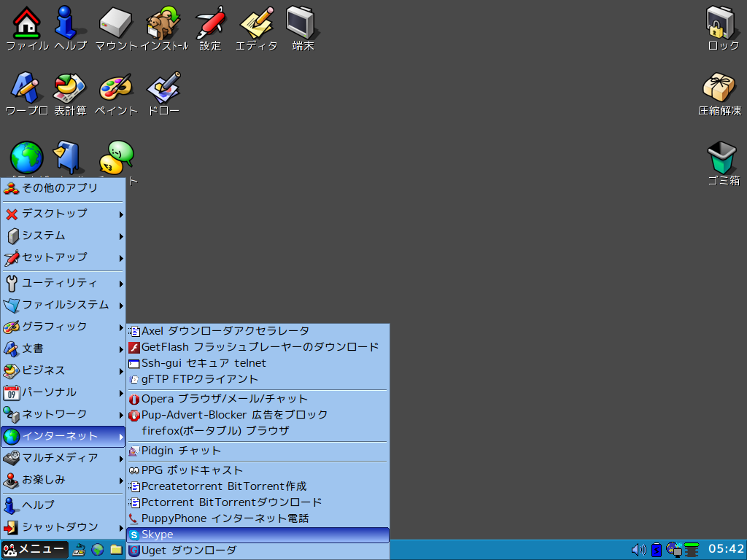Open 設定 pocket-knife desktop icon

click(210, 23)
